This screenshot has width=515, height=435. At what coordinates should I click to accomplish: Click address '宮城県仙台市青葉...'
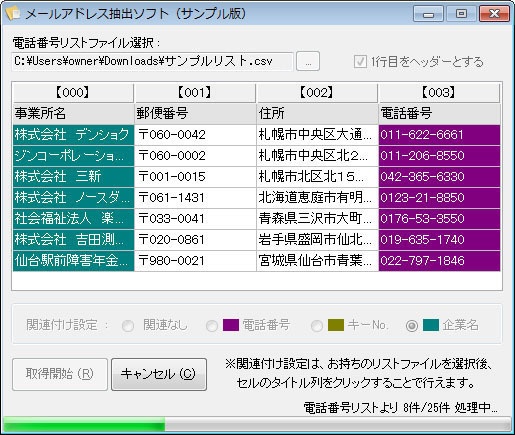317,261
